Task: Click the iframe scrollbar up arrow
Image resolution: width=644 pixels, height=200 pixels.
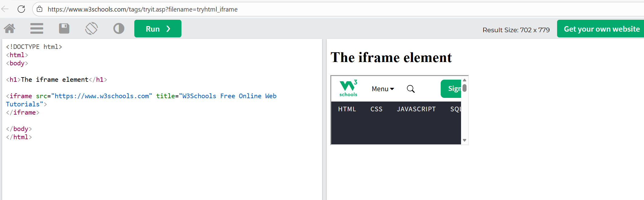Action: click(x=464, y=80)
